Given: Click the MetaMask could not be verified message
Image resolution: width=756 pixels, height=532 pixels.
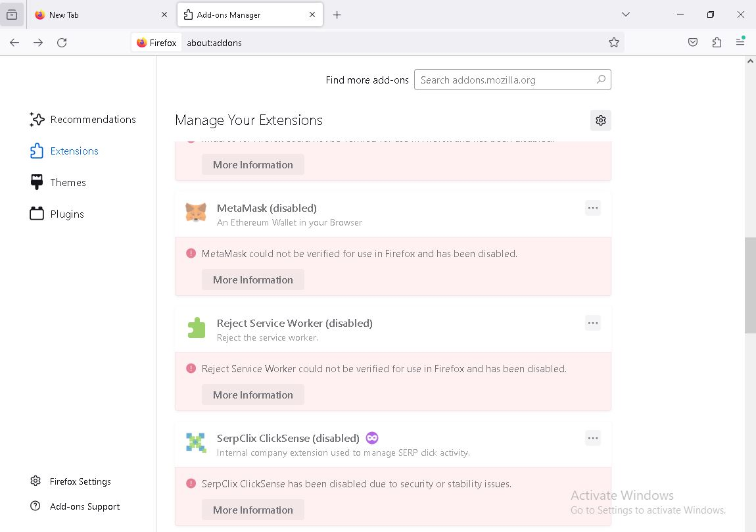Looking at the screenshot, I should click(x=359, y=254).
